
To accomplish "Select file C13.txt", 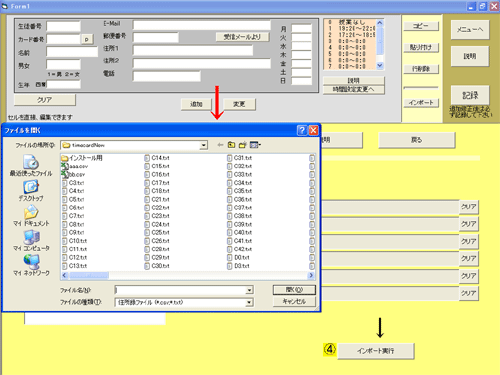I will 75,266.
